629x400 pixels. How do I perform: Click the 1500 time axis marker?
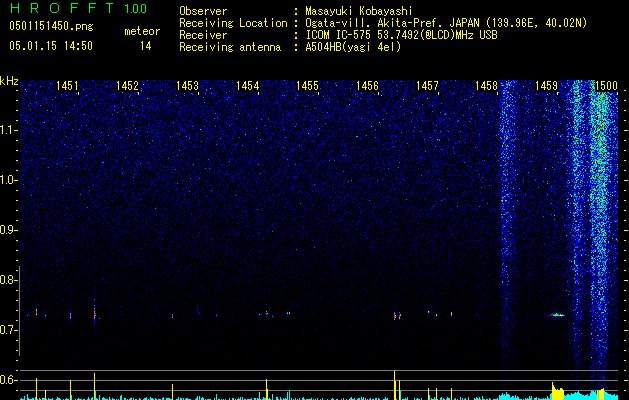point(607,85)
